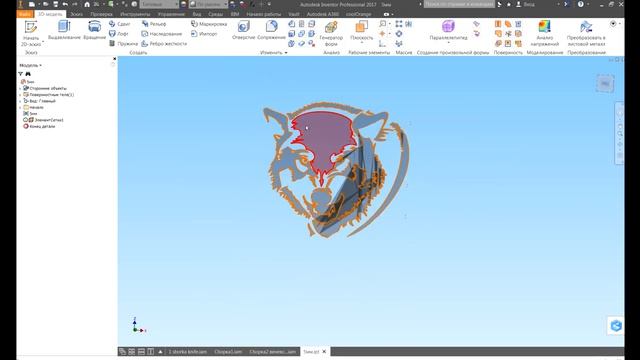Click the ViewCube in the viewport
The image size is (640, 360).
(605, 84)
